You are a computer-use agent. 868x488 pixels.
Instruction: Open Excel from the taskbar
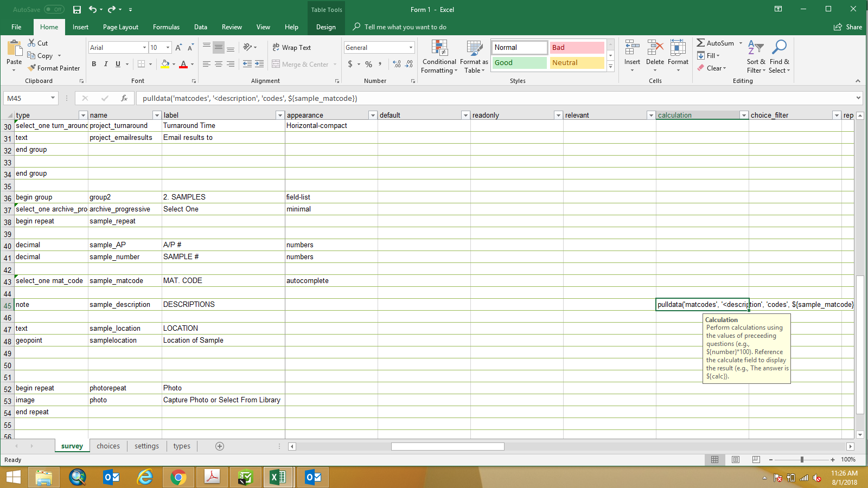(x=278, y=477)
